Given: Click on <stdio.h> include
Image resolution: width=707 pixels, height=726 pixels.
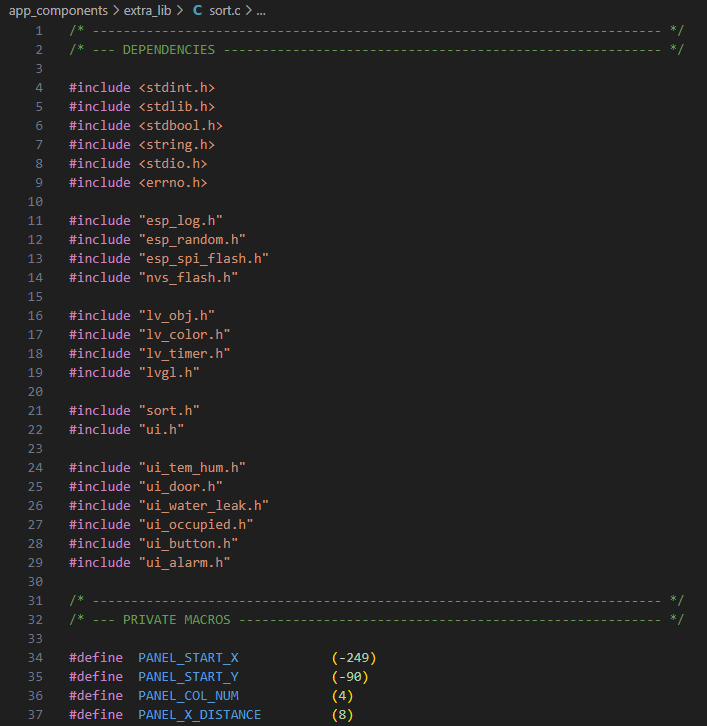Looking at the screenshot, I should pyautogui.click(x=173, y=164).
